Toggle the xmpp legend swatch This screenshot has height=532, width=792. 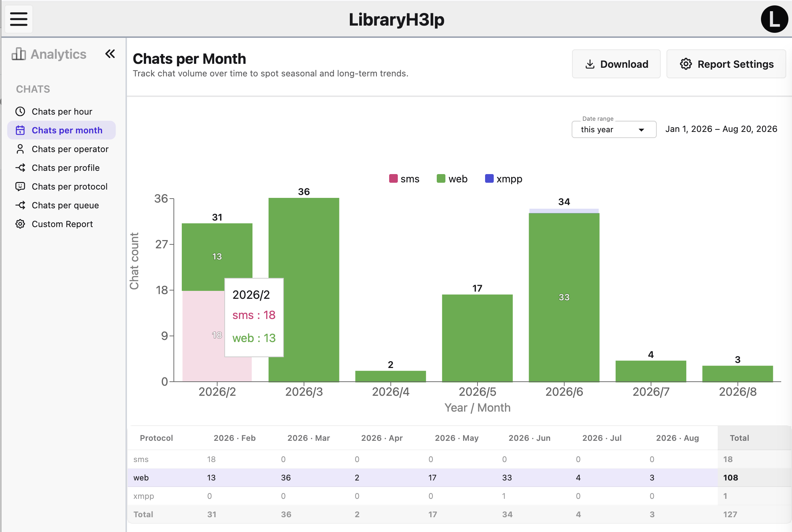pyautogui.click(x=489, y=178)
